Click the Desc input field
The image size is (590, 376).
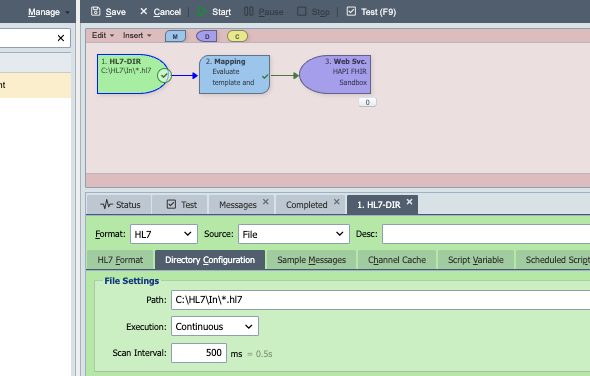pos(486,234)
